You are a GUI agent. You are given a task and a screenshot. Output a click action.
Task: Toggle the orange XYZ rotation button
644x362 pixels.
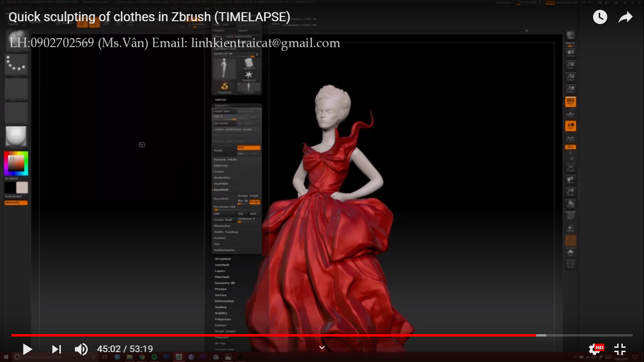tap(570, 147)
